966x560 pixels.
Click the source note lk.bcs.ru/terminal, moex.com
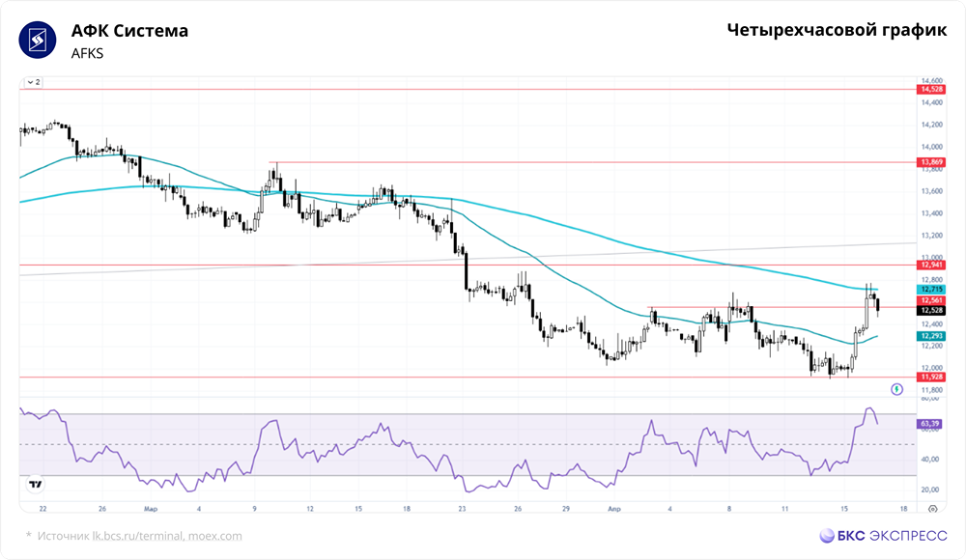(167, 536)
